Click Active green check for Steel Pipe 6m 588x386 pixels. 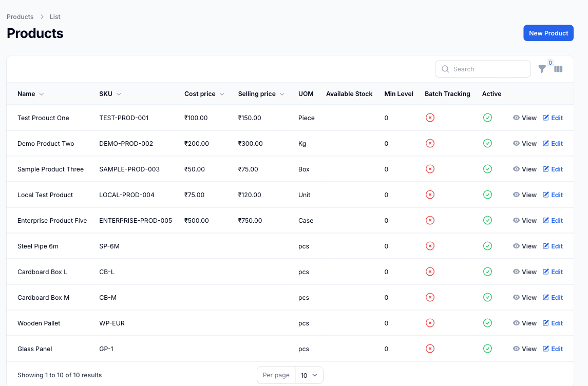coord(487,246)
